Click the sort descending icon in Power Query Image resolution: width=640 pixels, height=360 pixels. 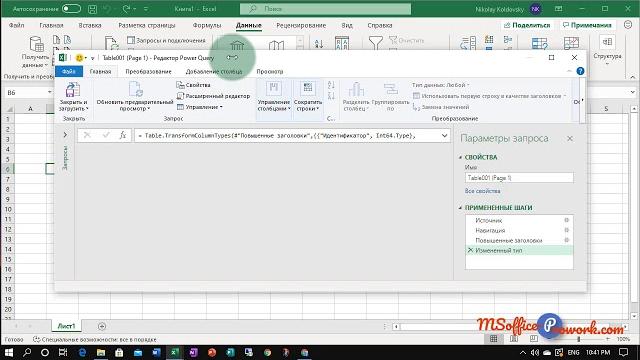click(331, 96)
